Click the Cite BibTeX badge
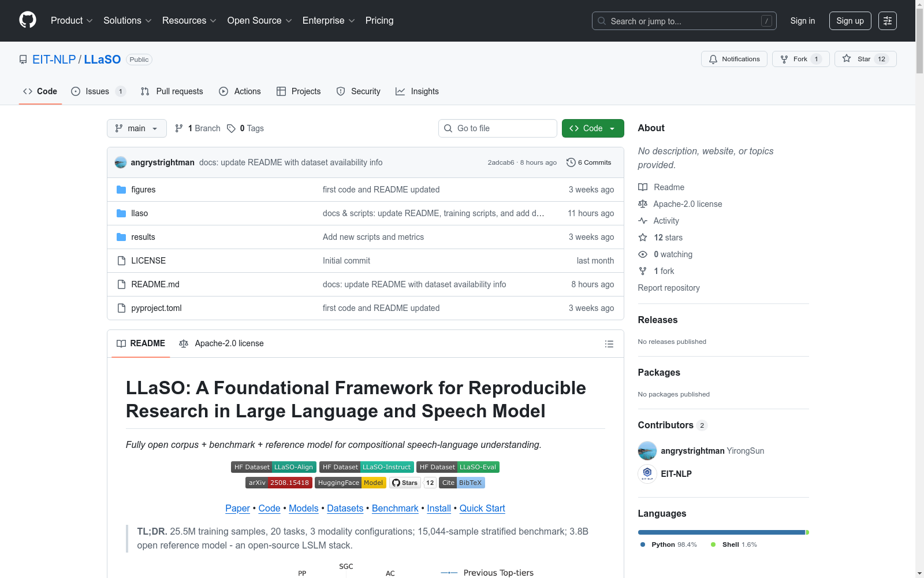The height and width of the screenshot is (578, 924). pos(462,483)
